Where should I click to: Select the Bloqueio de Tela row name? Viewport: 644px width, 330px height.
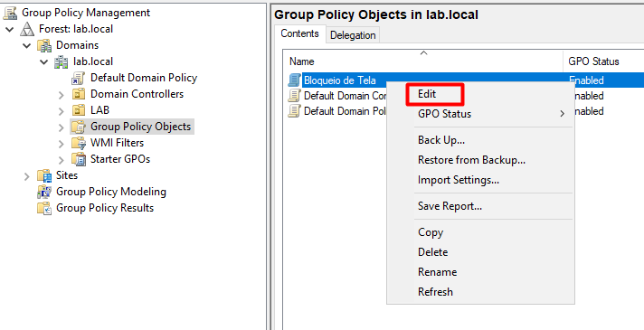tap(340, 80)
